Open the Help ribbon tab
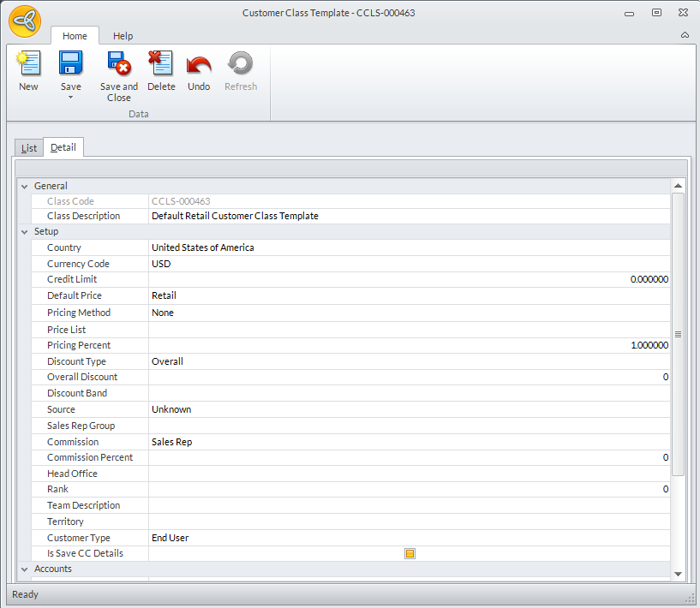Screen dimensions: 700x608 coord(123,36)
